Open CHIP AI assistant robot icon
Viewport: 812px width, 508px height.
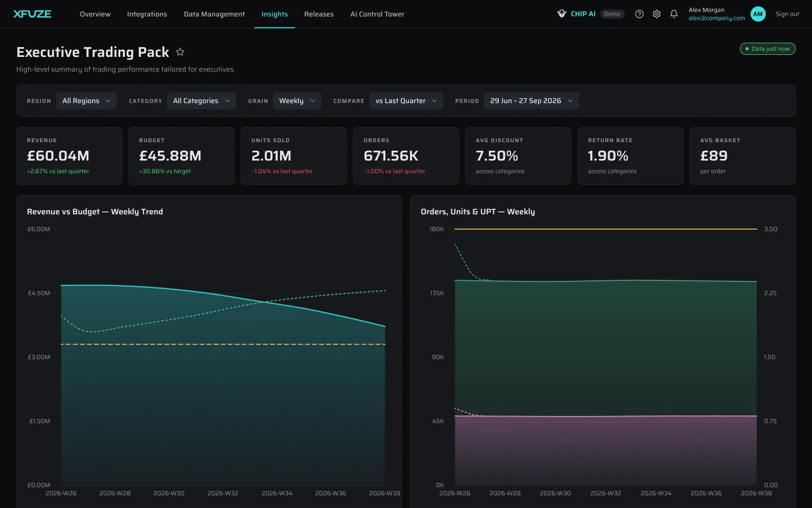point(561,14)
